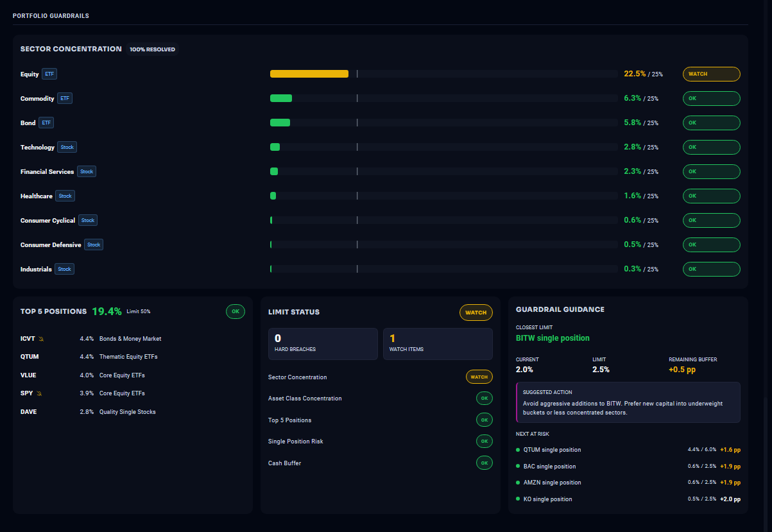Screen dimensions: 772x532
Task: Select the VLUE ticker in Top 5 Positions
Action: (29, 375)
